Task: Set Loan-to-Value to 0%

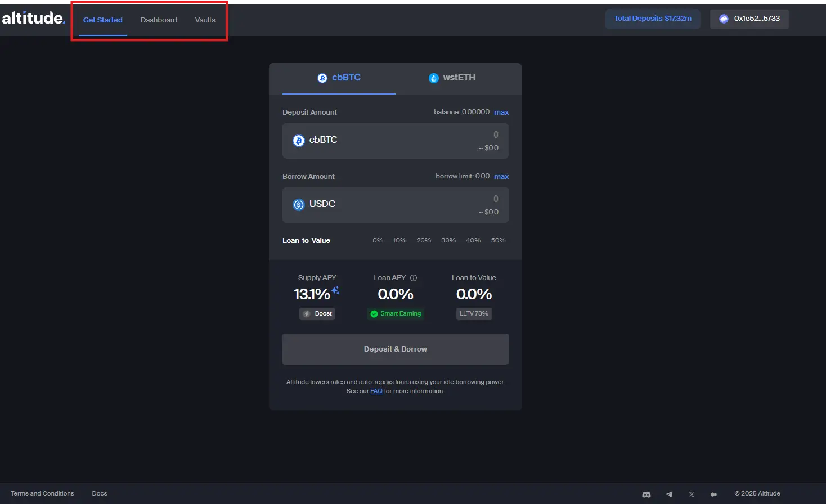Action: [378, 240]
